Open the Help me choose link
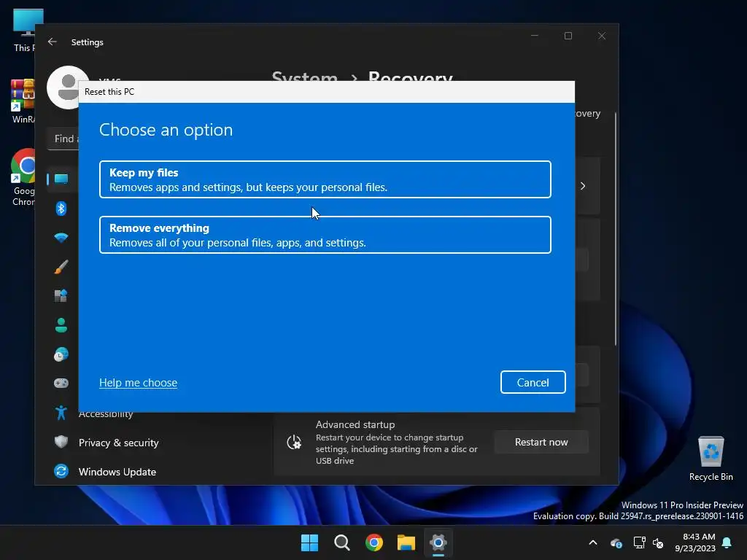 coord(138,382)
